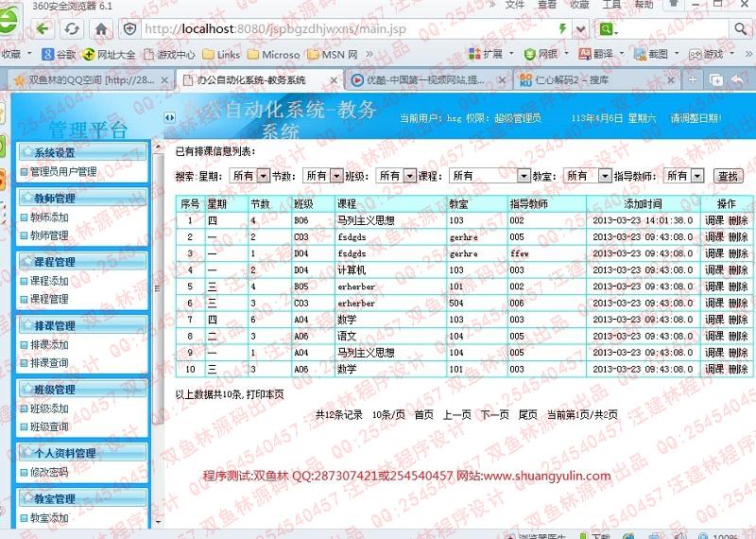The image size is (756, 539).
Task: Open 班级查询 in sidebar
Action: coord(49,427)
